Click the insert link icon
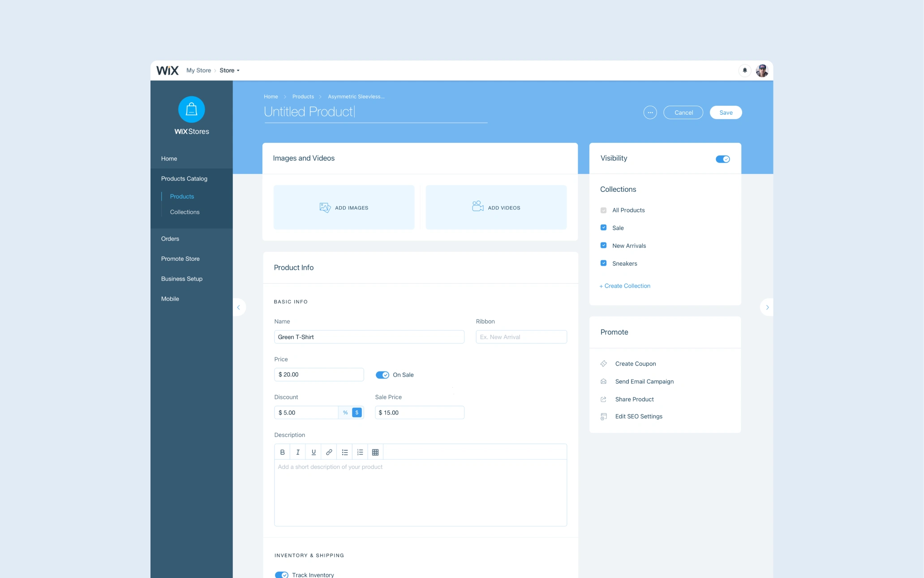This screenshot has width=924, height=578. coord(329,452)
